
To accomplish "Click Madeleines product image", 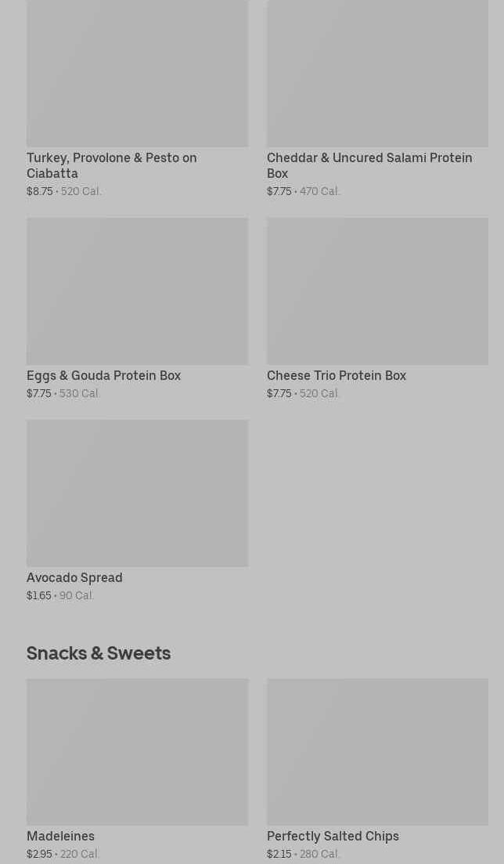I will pos(137,751).
